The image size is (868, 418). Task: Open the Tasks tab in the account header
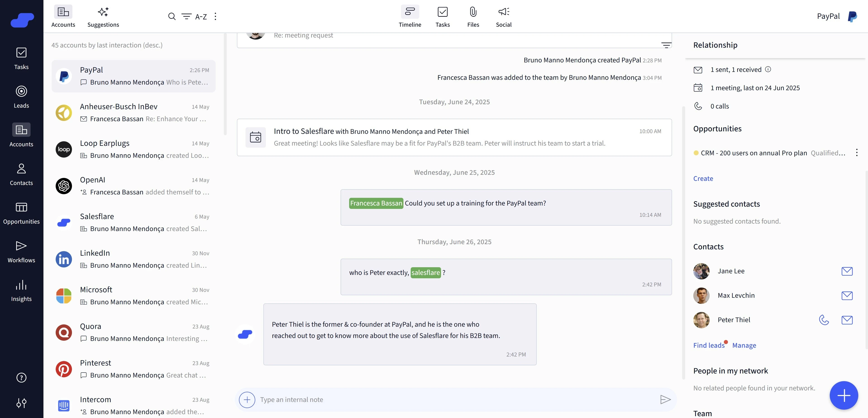pos(442,17)
